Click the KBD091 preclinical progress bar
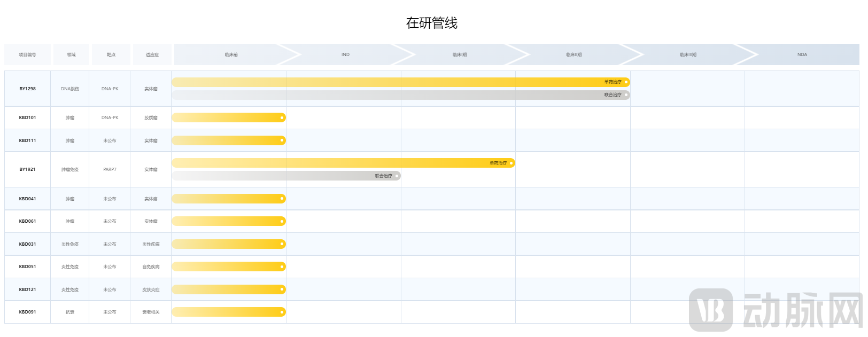This screenshot has height=337, width=868. (229, 312)
